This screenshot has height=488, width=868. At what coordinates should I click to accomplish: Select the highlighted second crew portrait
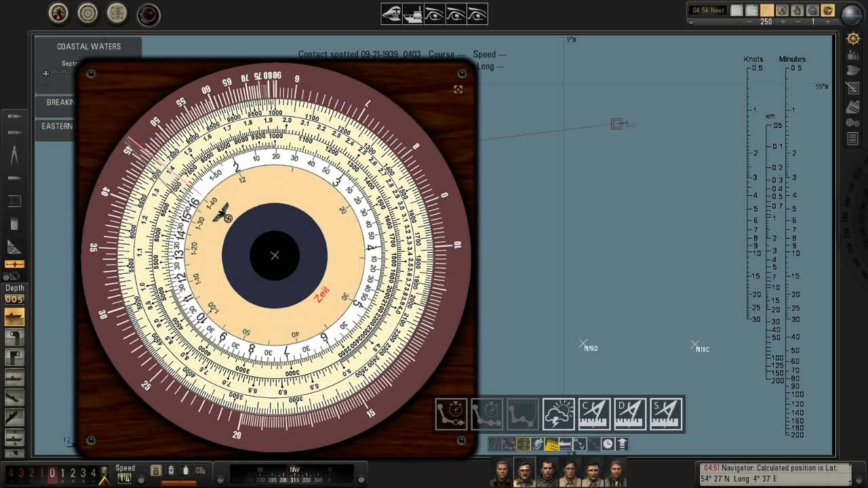click(x=524, y=473)
